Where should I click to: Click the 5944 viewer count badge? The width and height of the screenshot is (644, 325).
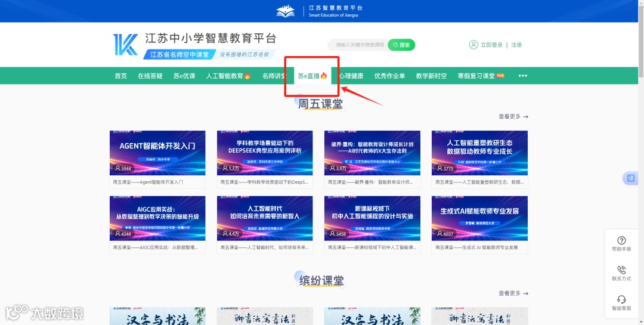123,168
